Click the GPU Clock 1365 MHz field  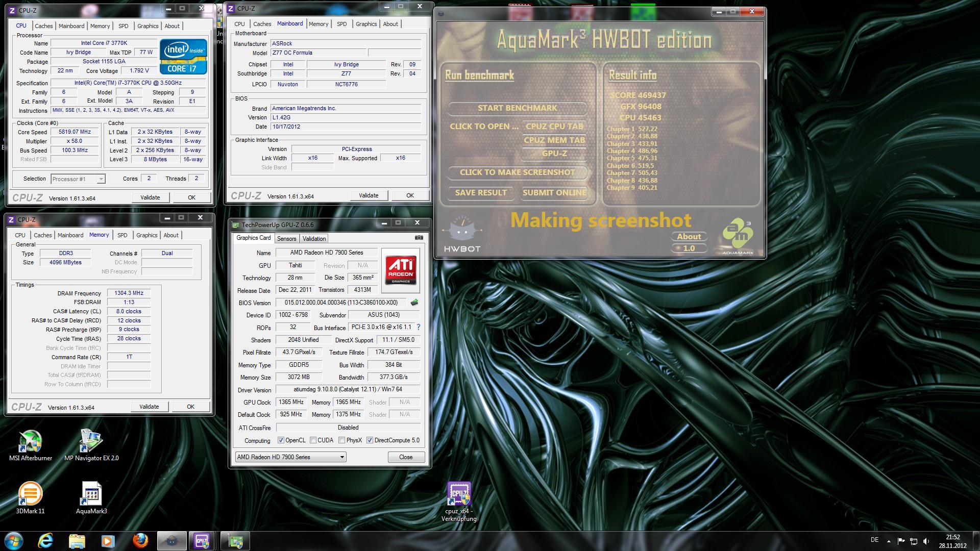click(x=291, y=402)
